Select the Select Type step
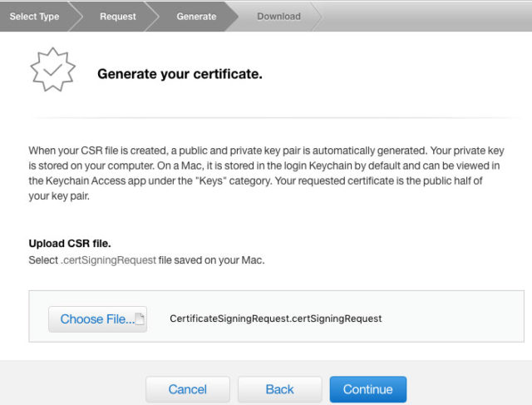 pyautogui.click(x=34, y=17)
